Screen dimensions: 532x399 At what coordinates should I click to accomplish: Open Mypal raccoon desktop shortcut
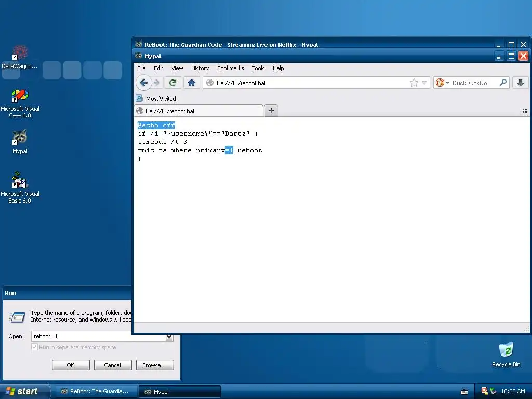[20, 142]
